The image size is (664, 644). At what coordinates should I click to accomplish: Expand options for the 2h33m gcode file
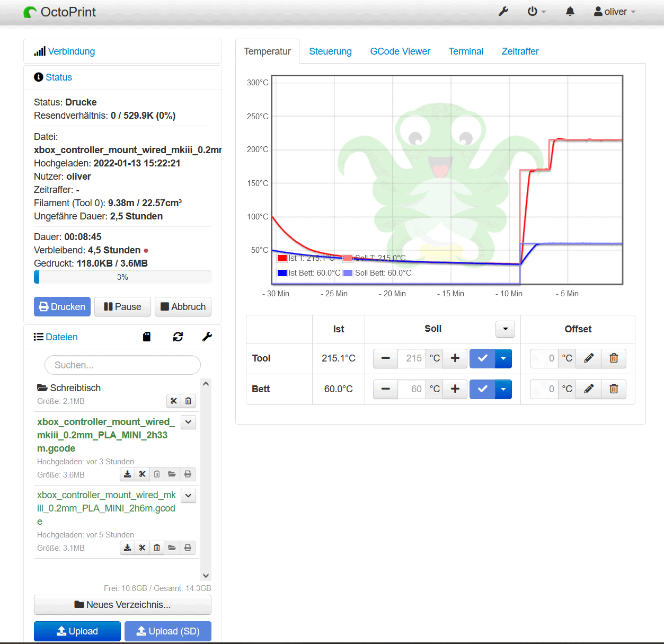click(188, 422)
